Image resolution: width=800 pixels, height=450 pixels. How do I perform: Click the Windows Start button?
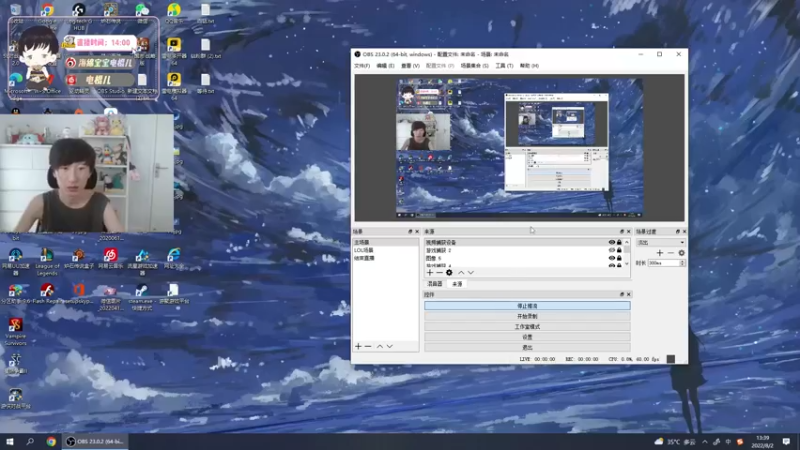coord(10,441)
